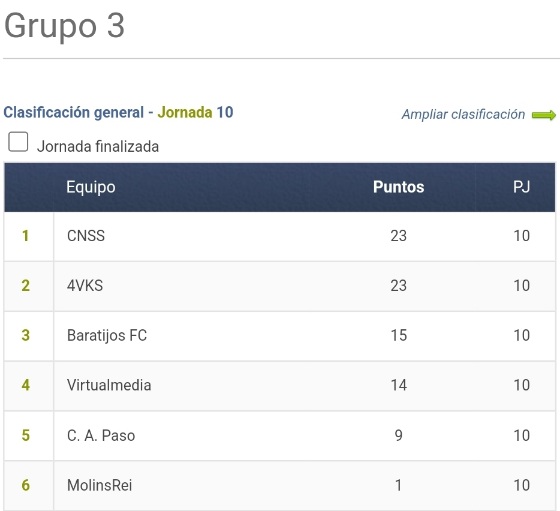Click the Equipo column header
560x511 pixels.
(91, 187)
